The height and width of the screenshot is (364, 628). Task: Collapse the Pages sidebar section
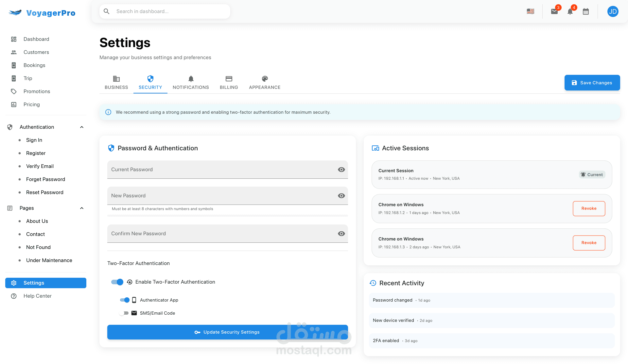pos(82,208)
